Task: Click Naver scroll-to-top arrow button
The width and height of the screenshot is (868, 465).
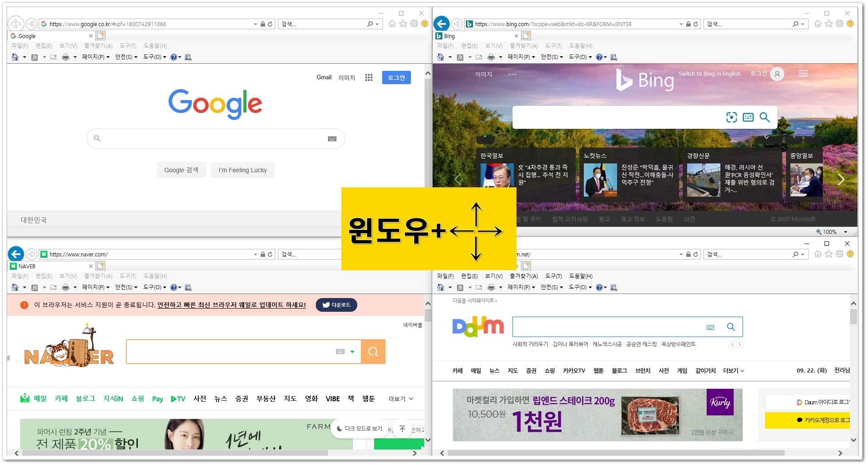Action: [403, 429]
